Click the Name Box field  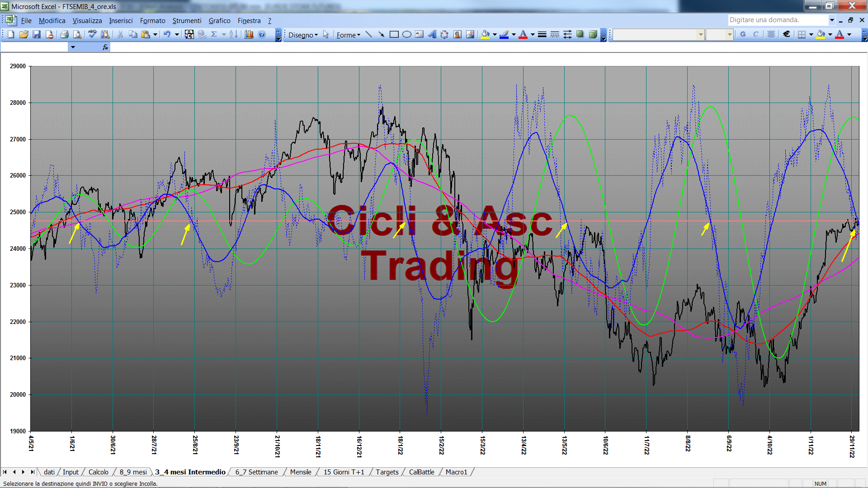click(x=34, y=47)
